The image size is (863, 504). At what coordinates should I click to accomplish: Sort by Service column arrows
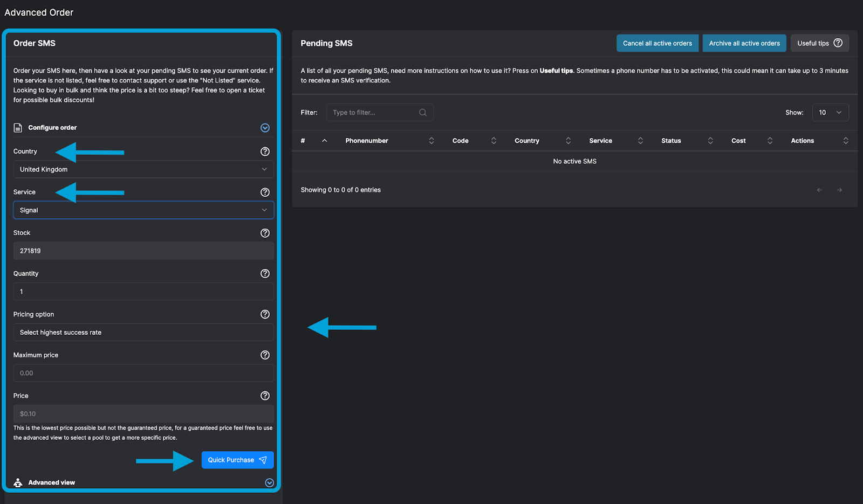[x=640, y=141]
